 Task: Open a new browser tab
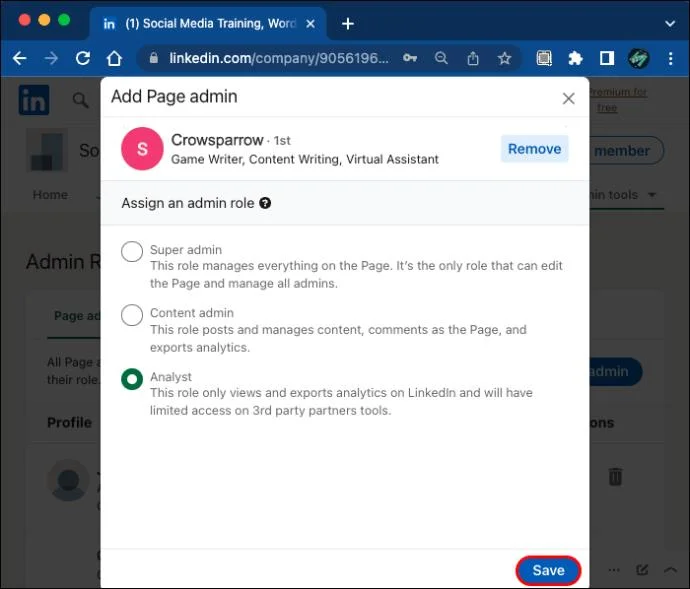[x=348, y=23]
